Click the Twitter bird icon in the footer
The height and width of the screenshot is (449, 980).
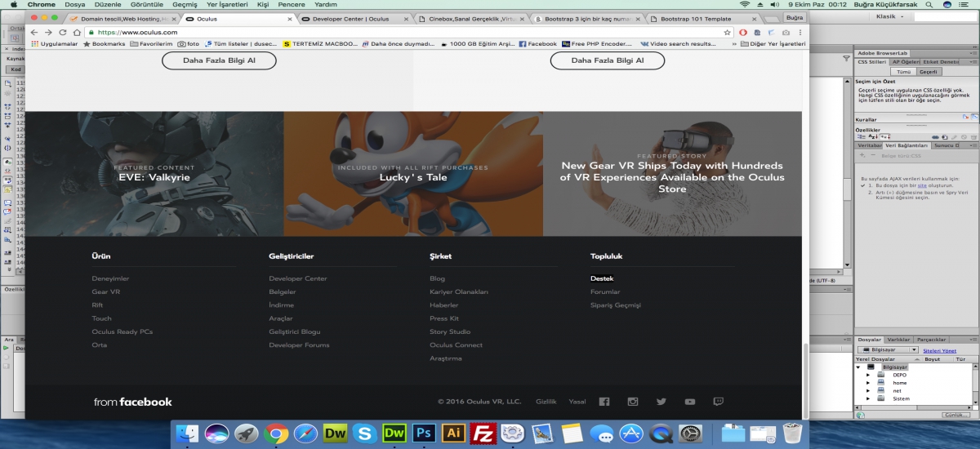[x=661, y=402]
